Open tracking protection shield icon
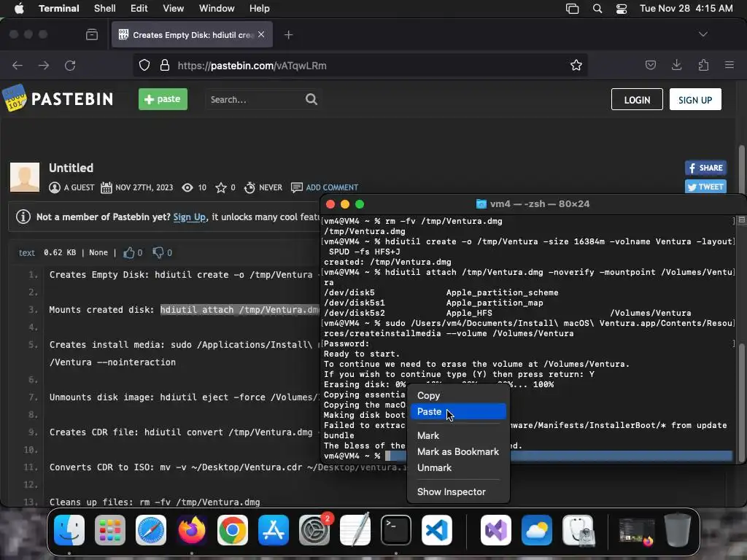This screenshot has width=747, height=560. coord(144,65)
